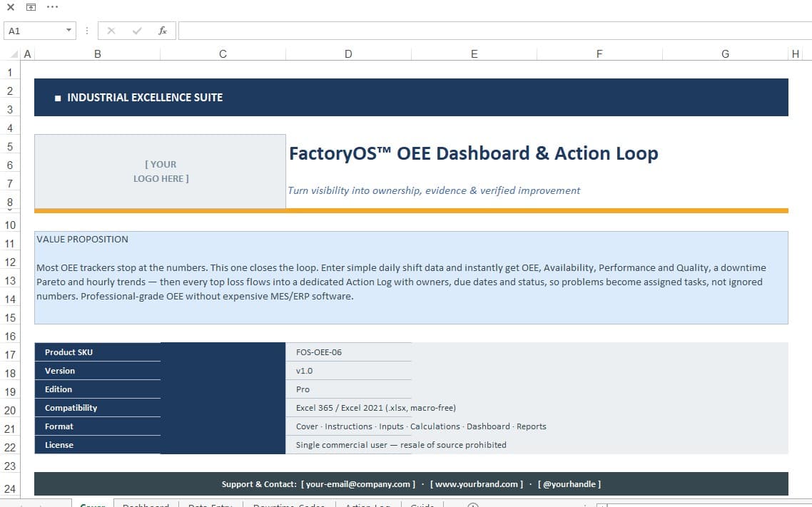Select column G header
The height and width of the screenshot is (507, 812).
pos(725,53)
